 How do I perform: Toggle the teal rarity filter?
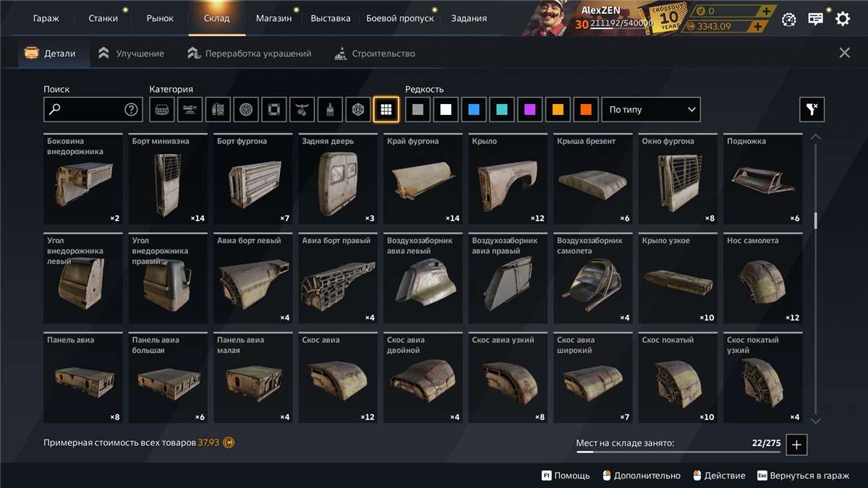501,110
